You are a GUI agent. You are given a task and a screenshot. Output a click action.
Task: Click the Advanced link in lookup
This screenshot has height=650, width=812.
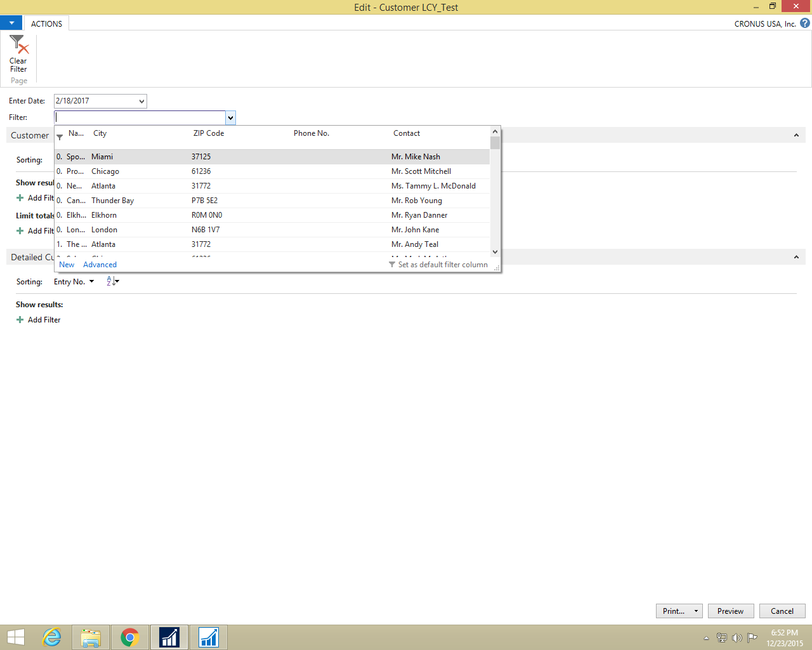click(x=100, y=265)
